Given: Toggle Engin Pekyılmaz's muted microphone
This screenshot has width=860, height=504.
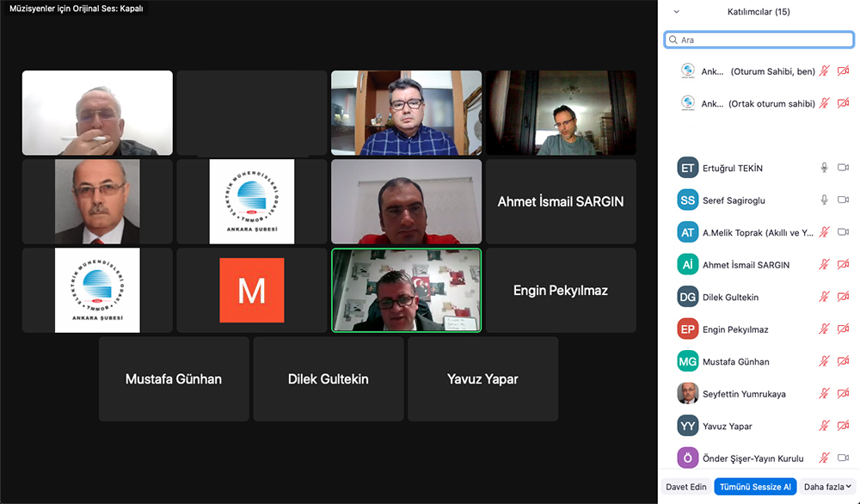Looking at the screenshot, I should (824, 329).
